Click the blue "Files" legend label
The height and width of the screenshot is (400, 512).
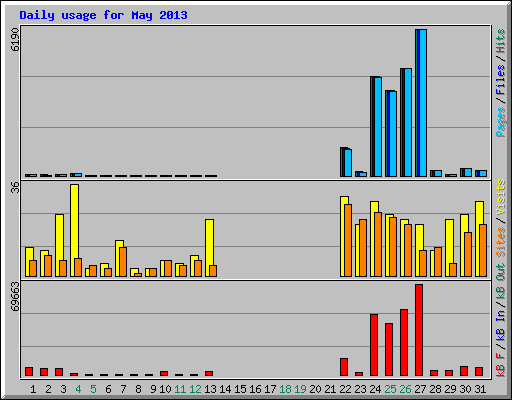[501, 80]
